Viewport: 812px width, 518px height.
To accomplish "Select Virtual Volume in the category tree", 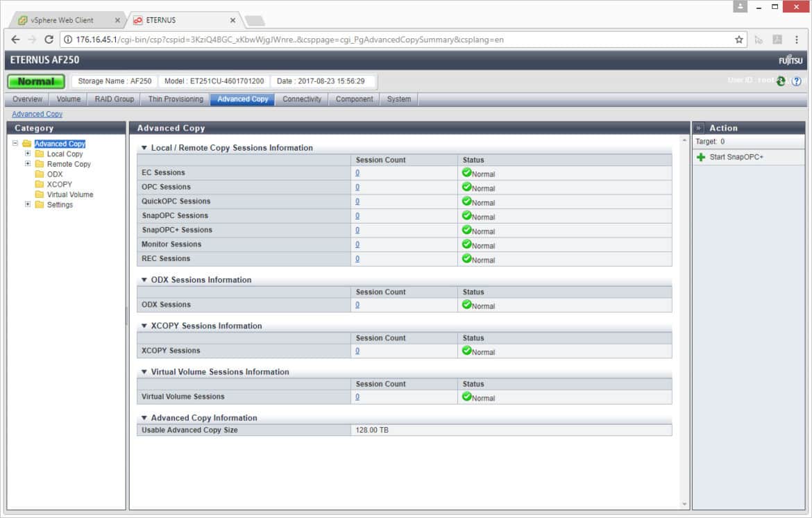I will [70, 194].
